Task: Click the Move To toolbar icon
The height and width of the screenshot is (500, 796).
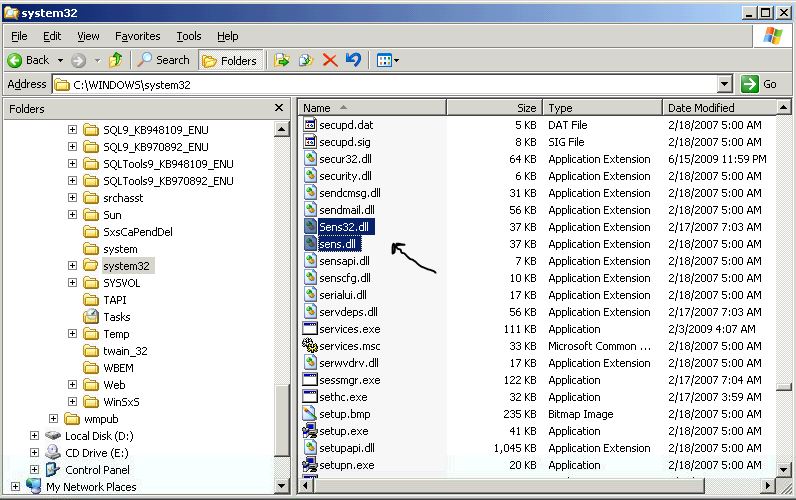Action: pos(282,60)
